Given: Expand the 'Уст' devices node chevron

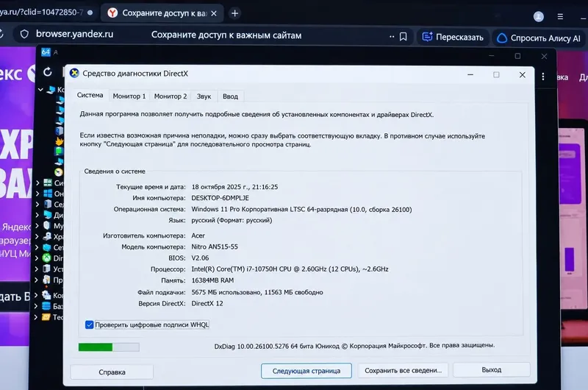Looking at the screenshot, I should [x=36, y=269].
